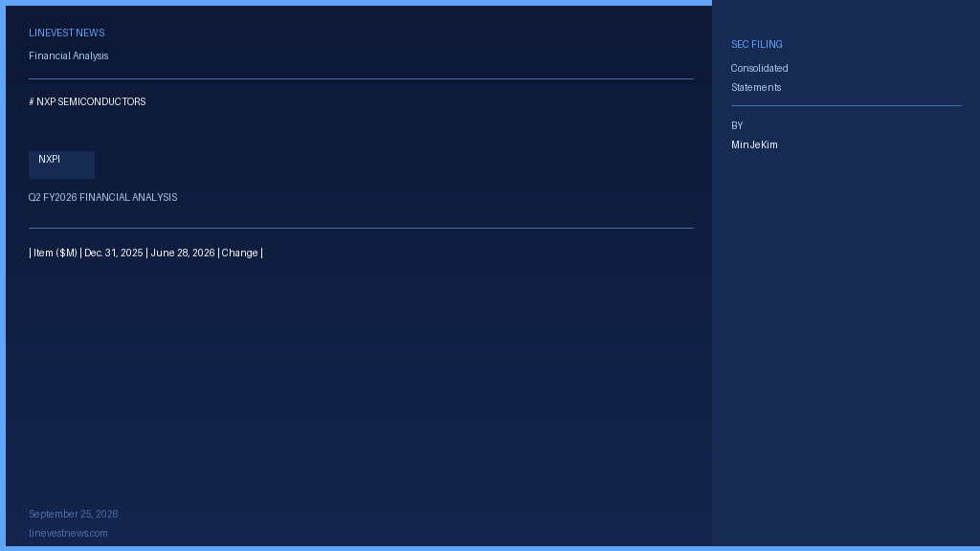Click the Item ($M) column header
Image resolution: width=980 pixels, height=551 pixels.
[x=56, y=253]
